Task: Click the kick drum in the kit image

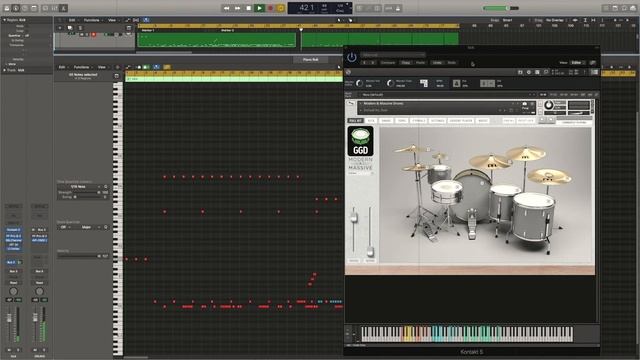Action: [472, 197]
